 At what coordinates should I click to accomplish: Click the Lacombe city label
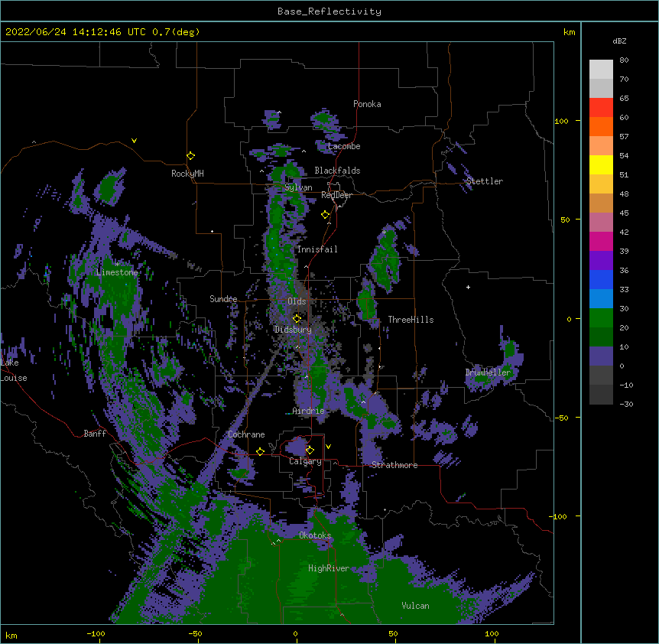(x=344, y=146)
